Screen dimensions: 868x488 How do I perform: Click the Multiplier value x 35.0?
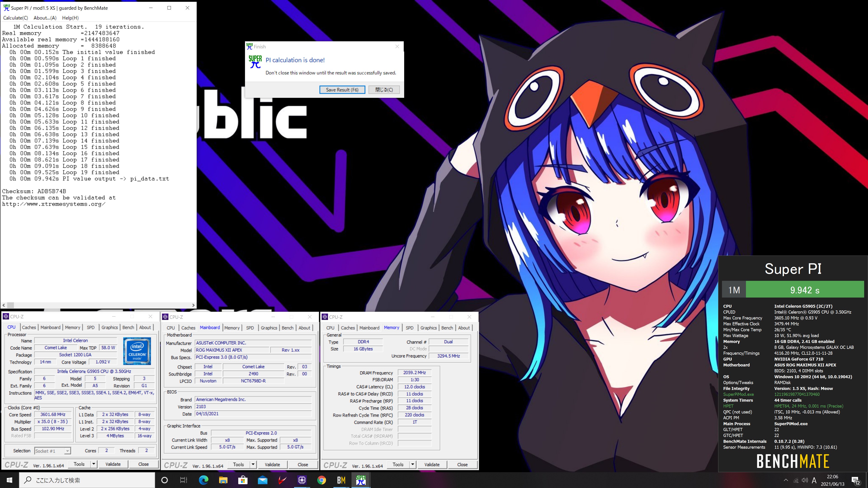point(53,422)
